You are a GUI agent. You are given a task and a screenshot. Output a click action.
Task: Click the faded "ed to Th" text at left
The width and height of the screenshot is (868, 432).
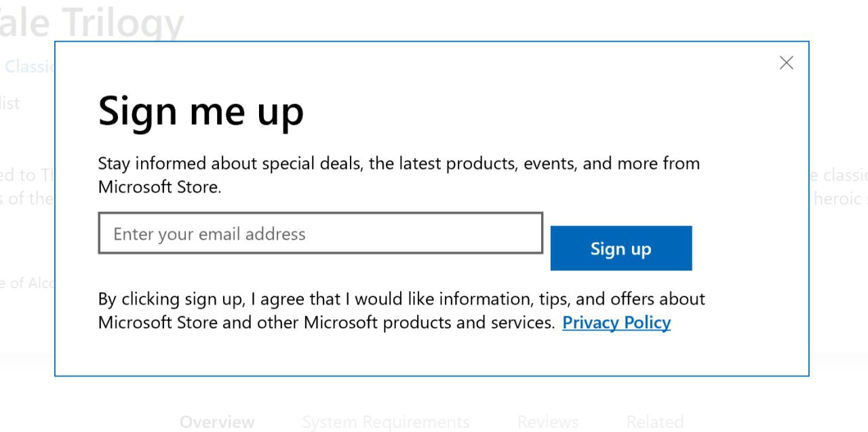(x=27, y=175)
